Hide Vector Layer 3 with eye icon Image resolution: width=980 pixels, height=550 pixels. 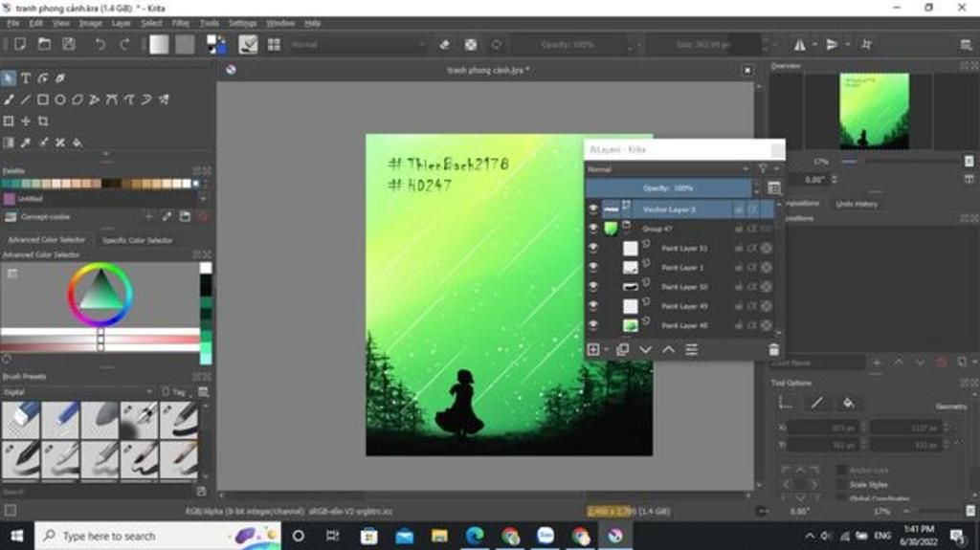[x=593, y=209]
